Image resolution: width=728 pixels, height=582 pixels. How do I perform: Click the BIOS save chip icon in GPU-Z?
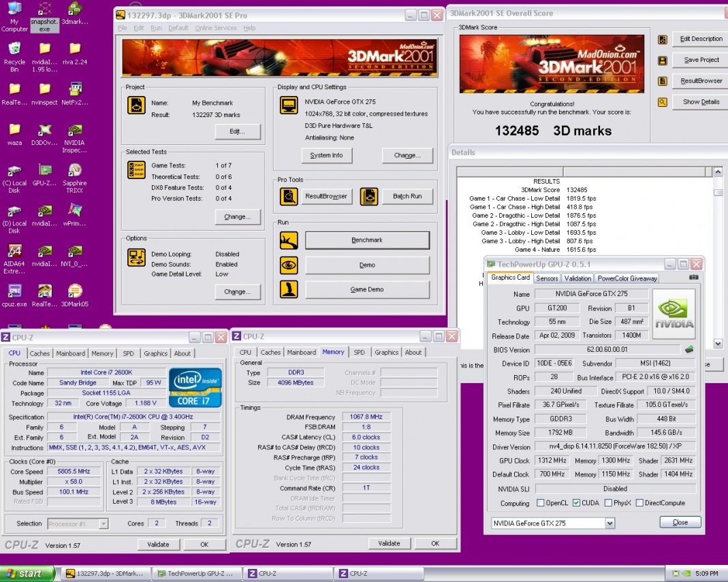689,350
